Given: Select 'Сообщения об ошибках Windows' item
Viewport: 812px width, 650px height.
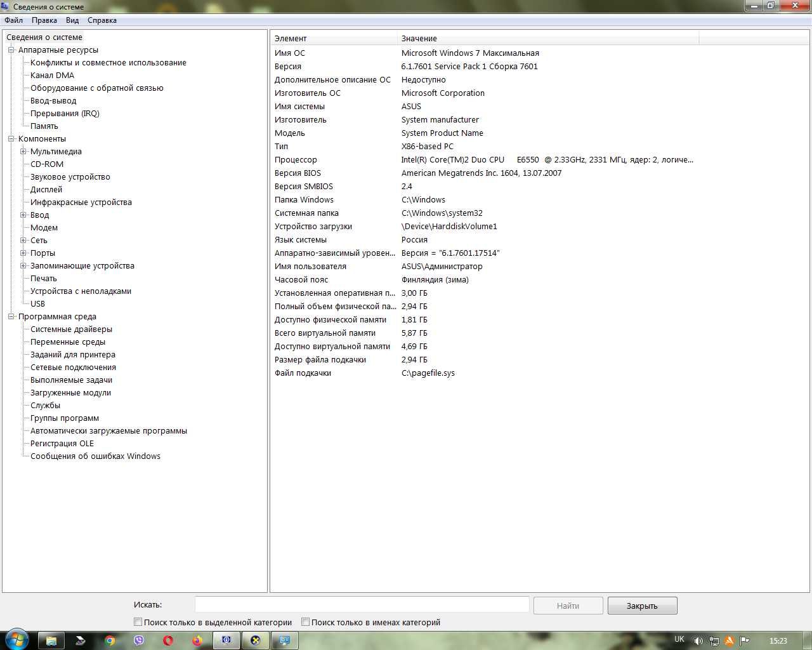Looking at the screenshot, I should tap(95, 456).
